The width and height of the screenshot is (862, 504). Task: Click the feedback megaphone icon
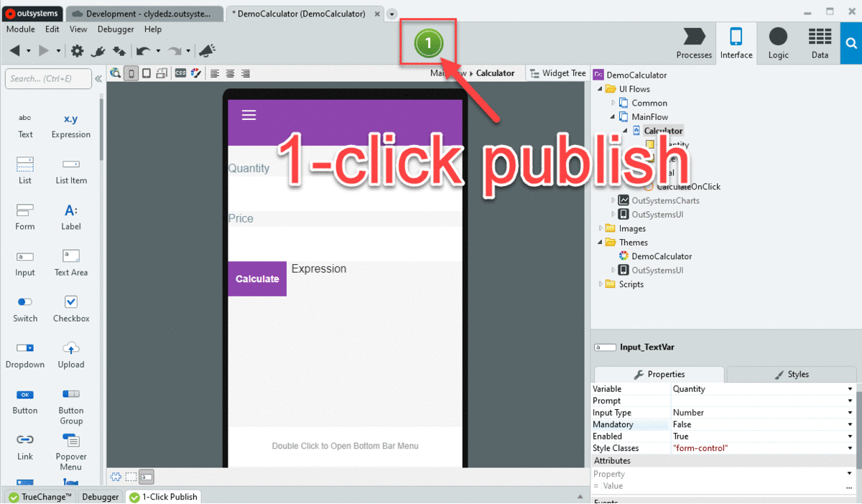click(207, 50)
